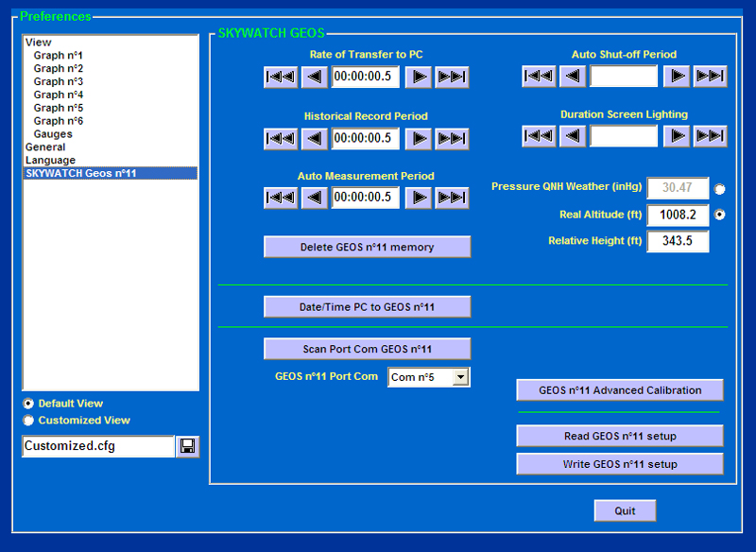Click the Pressure QNH Weather value field

tap(678, 188)
